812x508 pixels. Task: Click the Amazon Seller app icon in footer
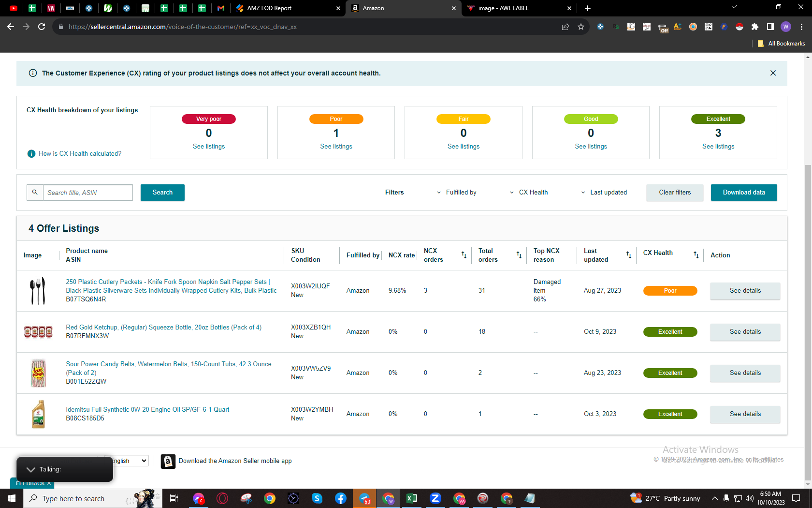tap(168, 461)
